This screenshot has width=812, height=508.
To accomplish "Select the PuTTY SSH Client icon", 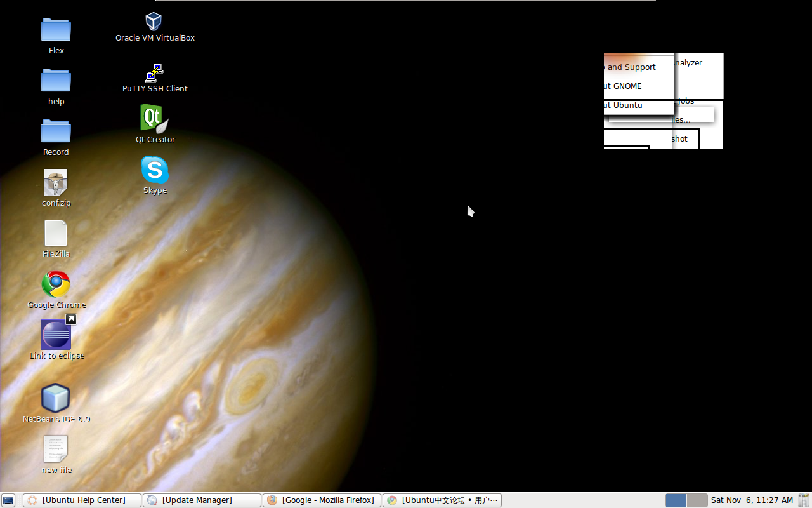I will pyautogui.click(x=155, y=72).
